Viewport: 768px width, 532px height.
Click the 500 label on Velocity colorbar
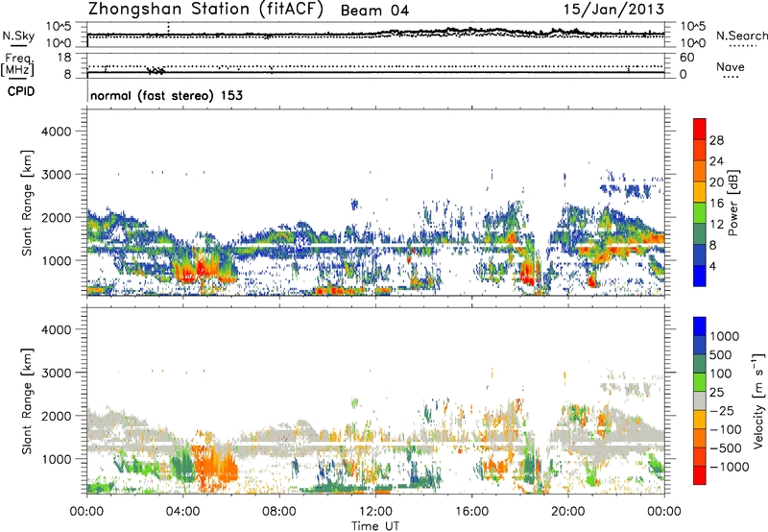(x=721, y=354)
